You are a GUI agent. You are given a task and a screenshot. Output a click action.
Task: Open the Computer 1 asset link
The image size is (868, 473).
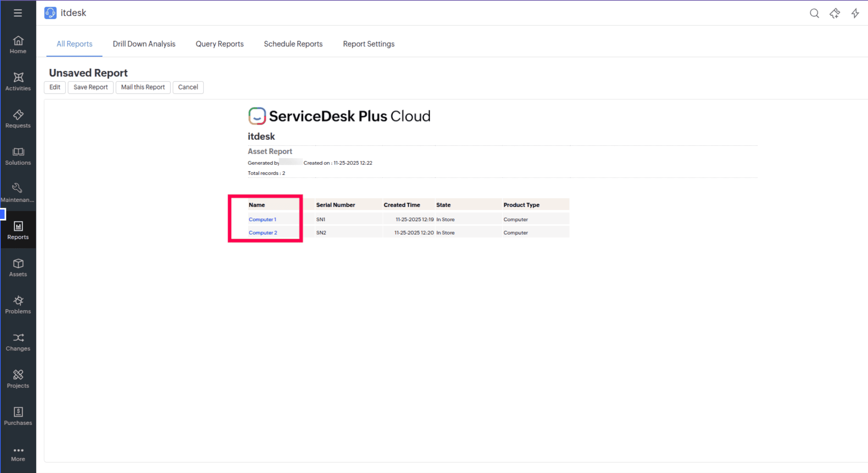pyautogui.click(x=262, y=219)
